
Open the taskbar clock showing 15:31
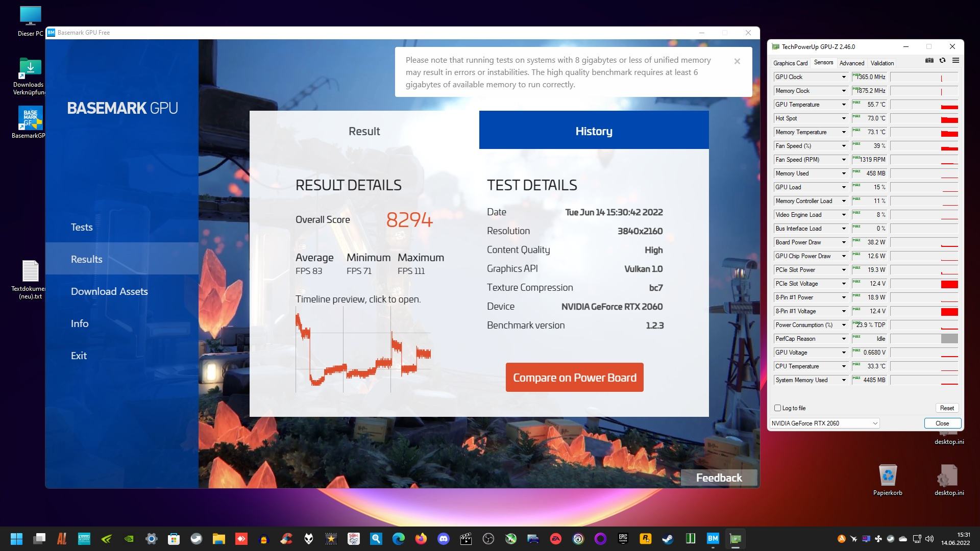[955, 539]
